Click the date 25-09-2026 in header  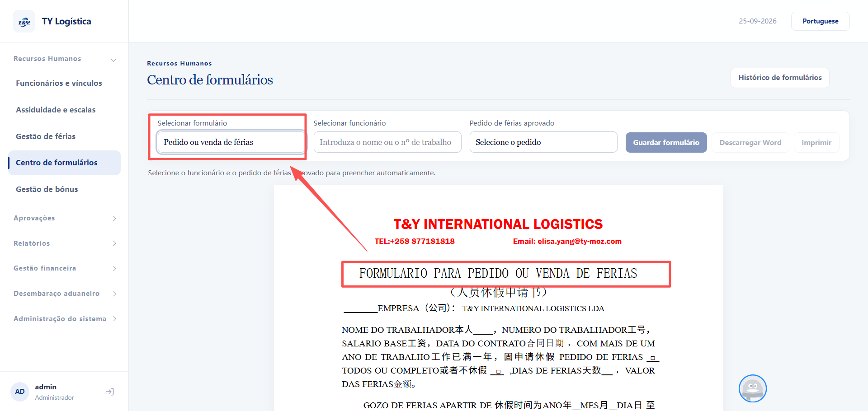(x=758, y=21)
